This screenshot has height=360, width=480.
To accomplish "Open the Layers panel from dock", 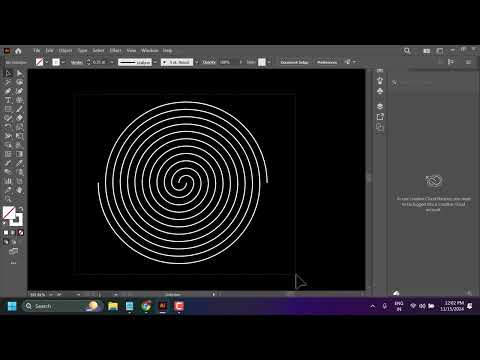I will pos(380,106).
